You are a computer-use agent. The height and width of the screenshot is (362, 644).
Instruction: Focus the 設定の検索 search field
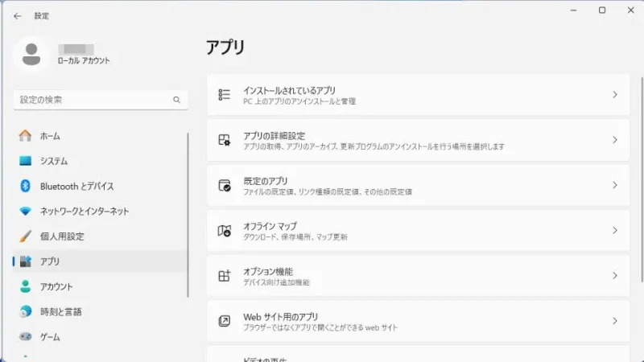pyautogui.click(x=93, y=100)
